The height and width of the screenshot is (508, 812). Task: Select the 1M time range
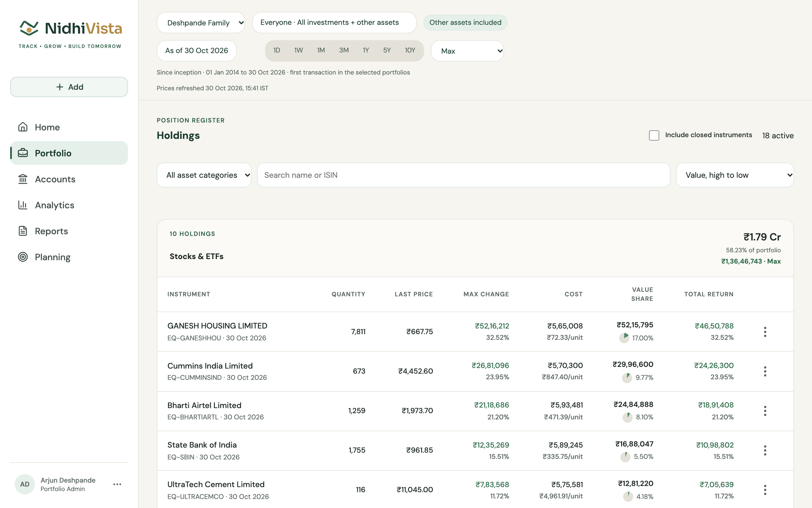click(x=321, y=51)
